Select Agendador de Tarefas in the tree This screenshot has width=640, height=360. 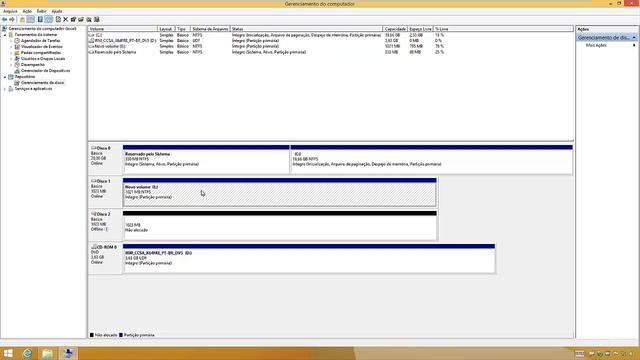point(40,41)
